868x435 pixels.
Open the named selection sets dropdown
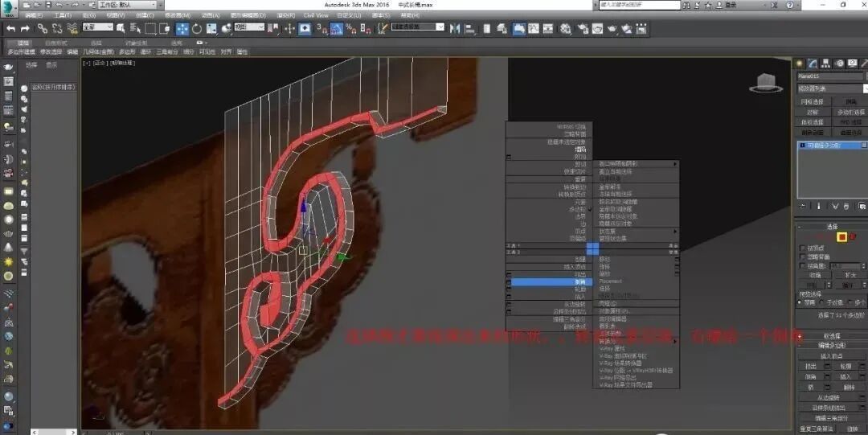(x=418, y=27)
